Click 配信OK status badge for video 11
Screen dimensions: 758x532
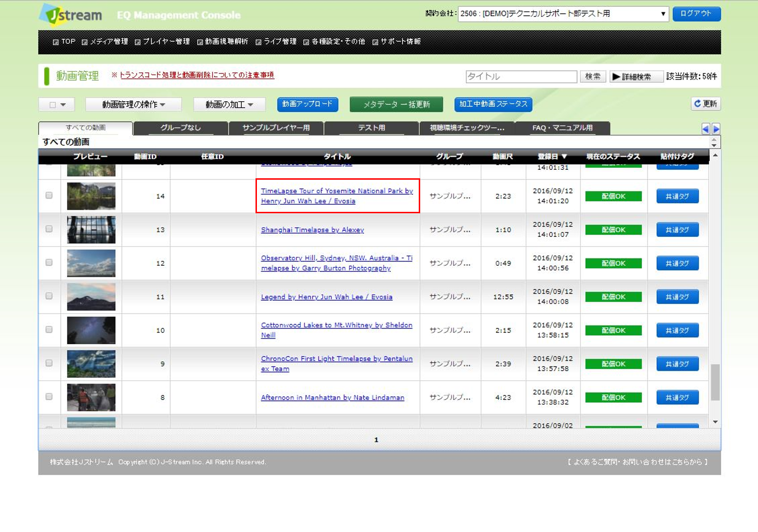pos(613,297)
